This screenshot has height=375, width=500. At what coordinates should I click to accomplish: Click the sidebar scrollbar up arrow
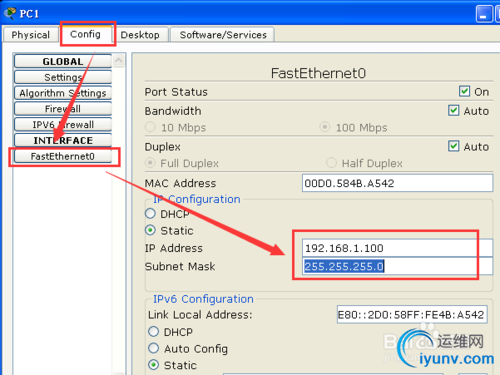[x=118, y=61]
